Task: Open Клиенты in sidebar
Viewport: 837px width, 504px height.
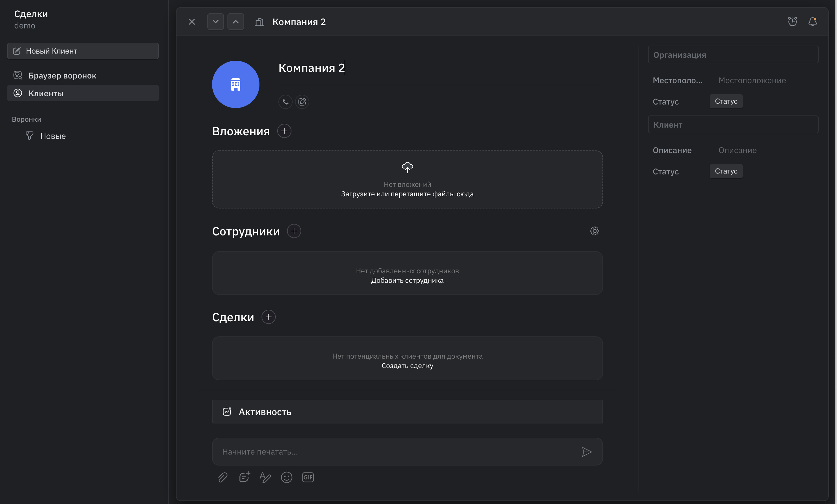Action: (83, 93)
